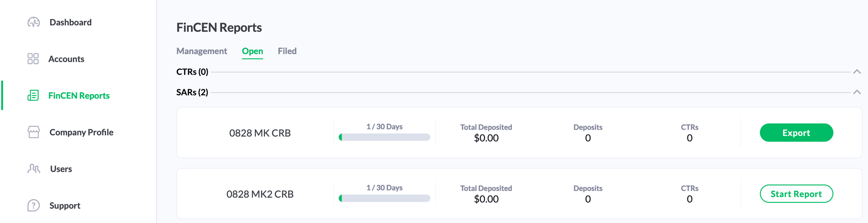Click the Accounts grid icon

pos(33,59)
